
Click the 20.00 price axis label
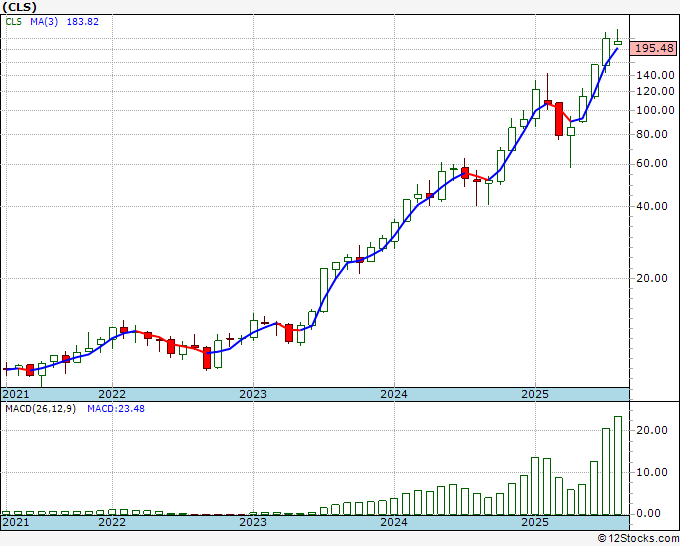(x=651, y=278)
